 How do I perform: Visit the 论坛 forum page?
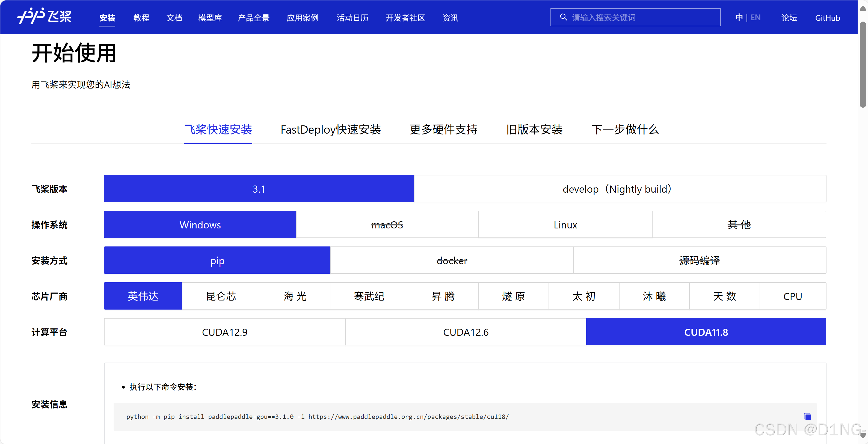789,18
